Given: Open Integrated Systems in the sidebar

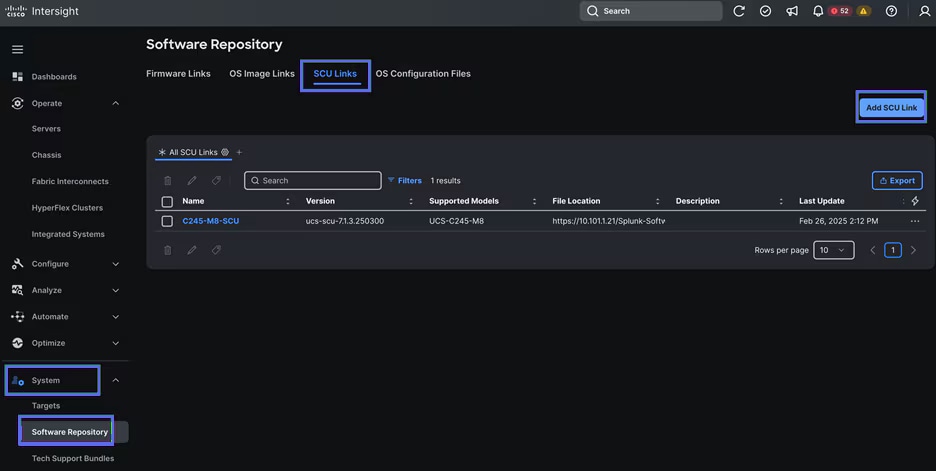Looking at the screenshot, I should tap(68, 234).
